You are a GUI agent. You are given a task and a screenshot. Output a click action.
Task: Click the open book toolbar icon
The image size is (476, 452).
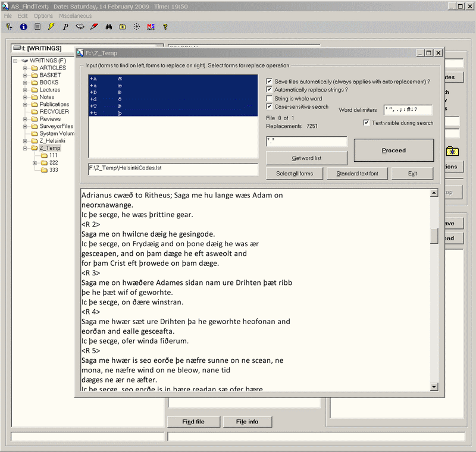click(80, 27)
